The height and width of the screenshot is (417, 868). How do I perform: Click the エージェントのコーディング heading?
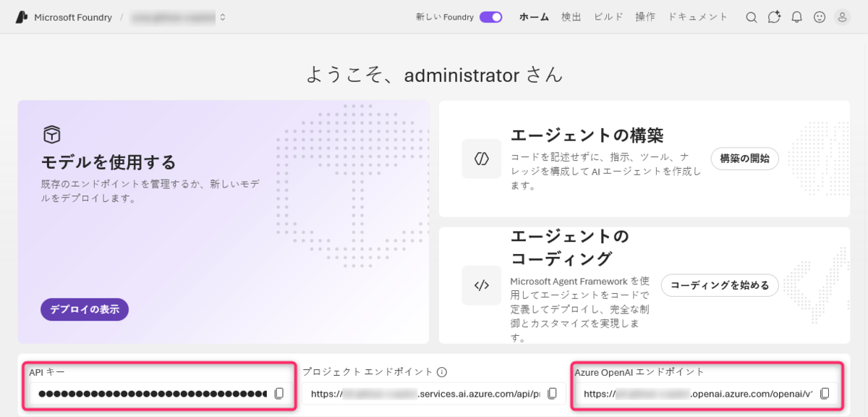(571, 248)
